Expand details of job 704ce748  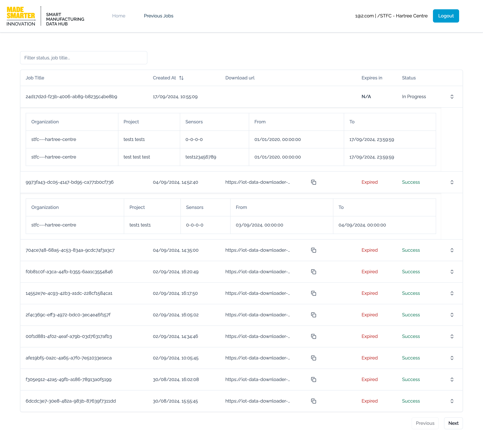[x=452, y=250]
